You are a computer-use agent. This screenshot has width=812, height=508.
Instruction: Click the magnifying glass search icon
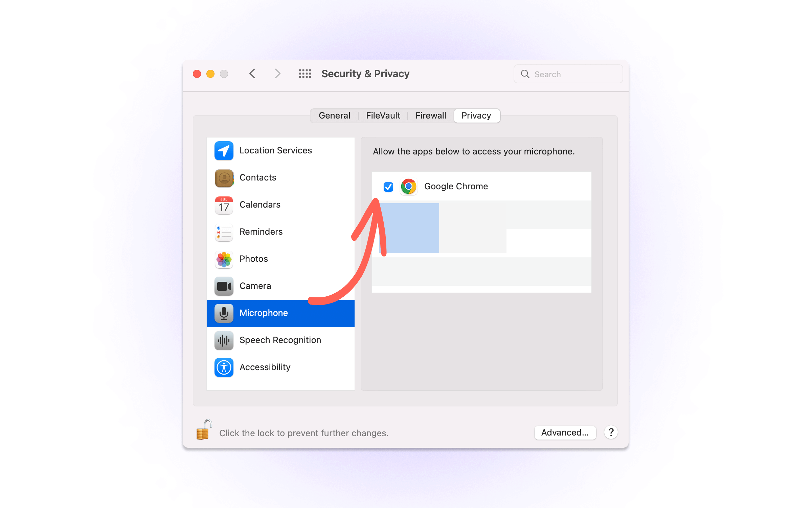[x=525, y=74]
